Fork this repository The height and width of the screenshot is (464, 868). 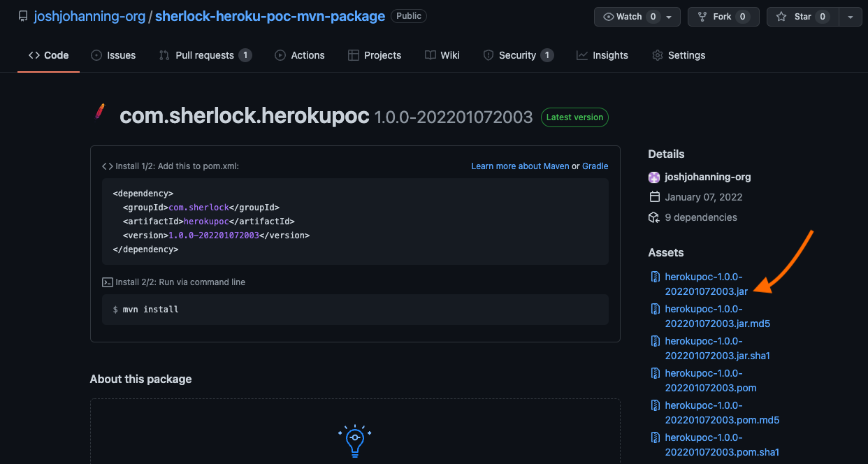[721, 17]
